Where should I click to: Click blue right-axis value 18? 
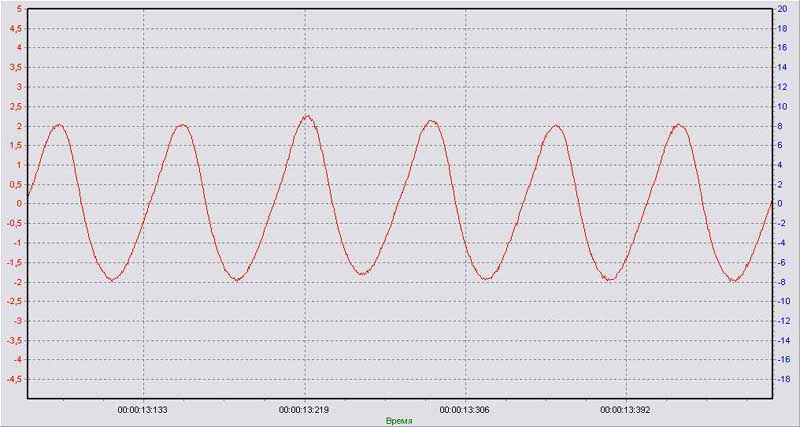(781, 29)
